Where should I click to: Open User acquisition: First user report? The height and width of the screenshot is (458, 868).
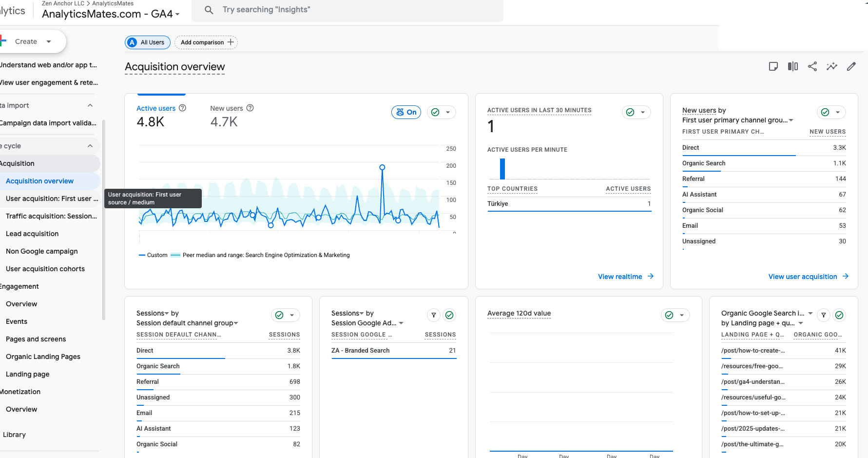[50, 199]
